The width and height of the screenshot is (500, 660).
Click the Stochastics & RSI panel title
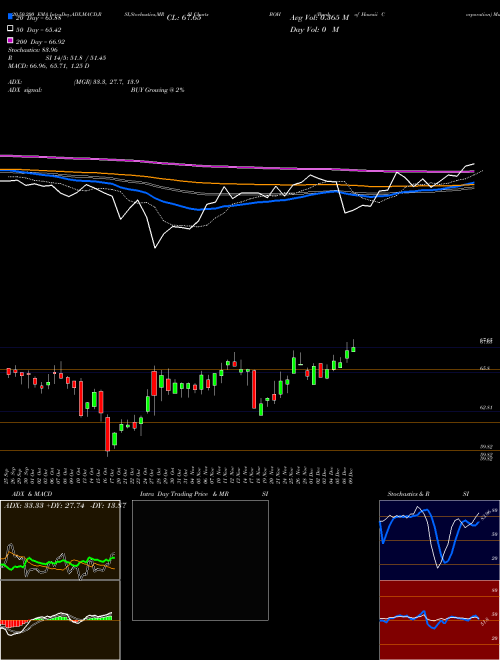pos(428,494)
